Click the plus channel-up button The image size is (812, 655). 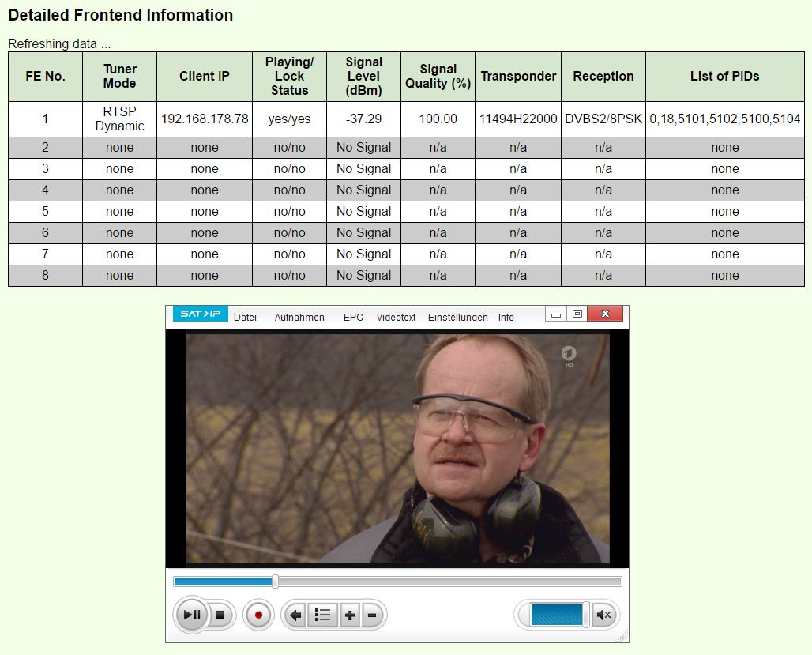pyautogui.click(x=350, y=615)
